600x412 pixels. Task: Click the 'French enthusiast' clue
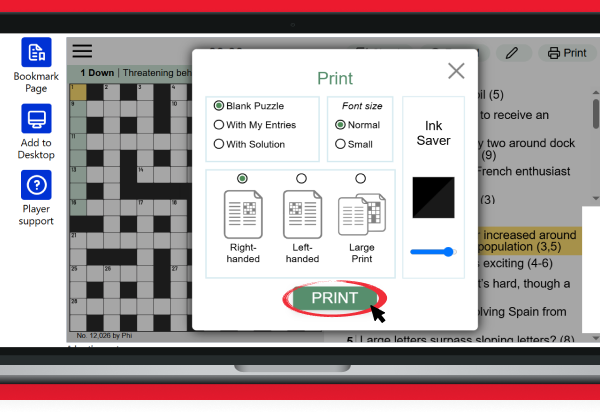524,171
